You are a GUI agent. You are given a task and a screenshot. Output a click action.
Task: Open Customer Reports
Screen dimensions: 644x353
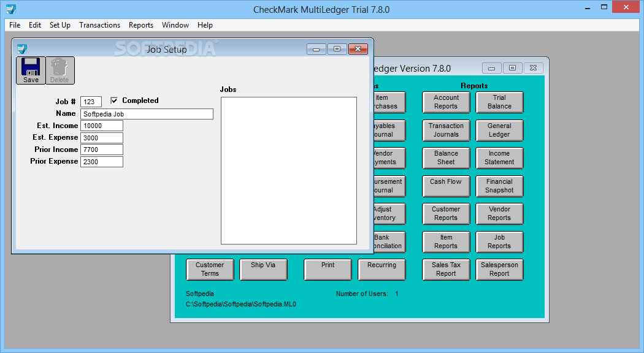[446, 213]
